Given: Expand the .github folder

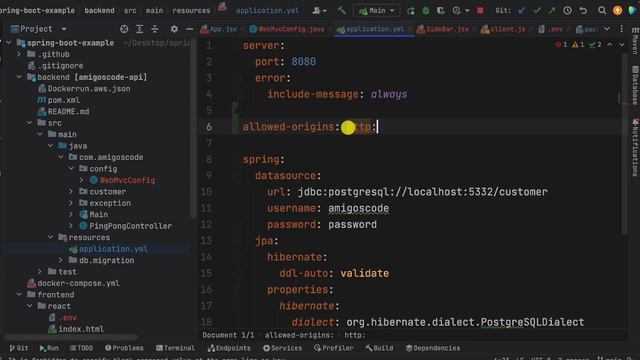Looking at the screenshot, I should pos(19,54).
